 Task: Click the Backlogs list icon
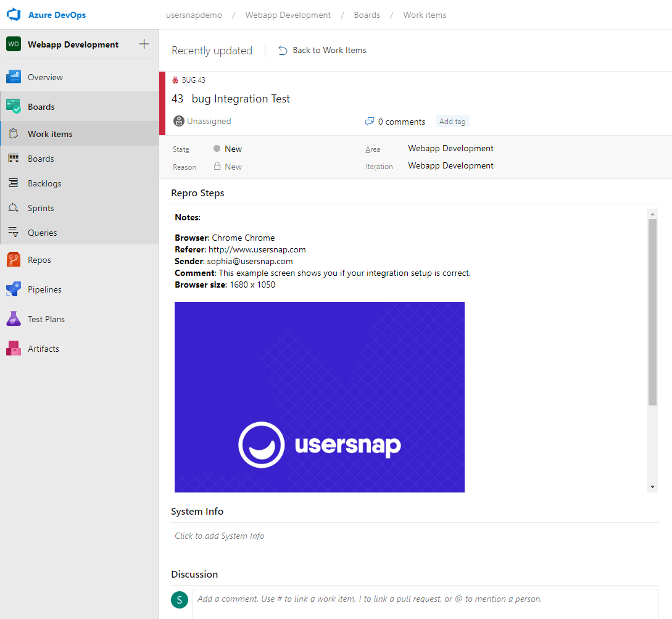click(x=14, y=183)
